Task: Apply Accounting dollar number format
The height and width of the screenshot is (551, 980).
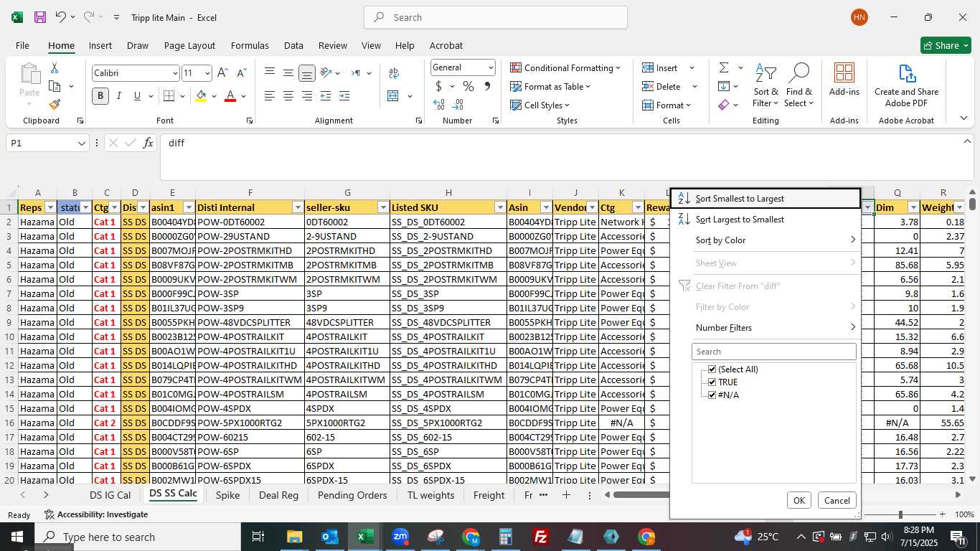Action: (438, 86)
